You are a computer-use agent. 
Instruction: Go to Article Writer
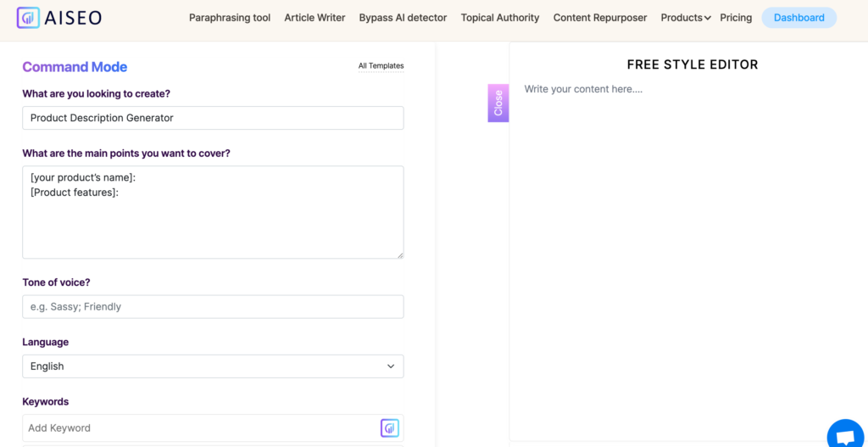tap(314, 18)
